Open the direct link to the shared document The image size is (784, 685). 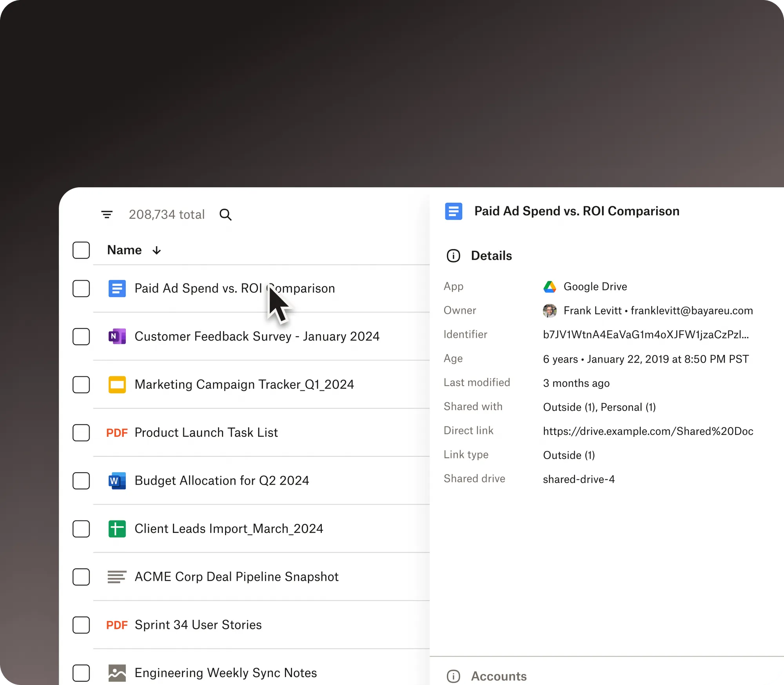click(x=648, y=431)
